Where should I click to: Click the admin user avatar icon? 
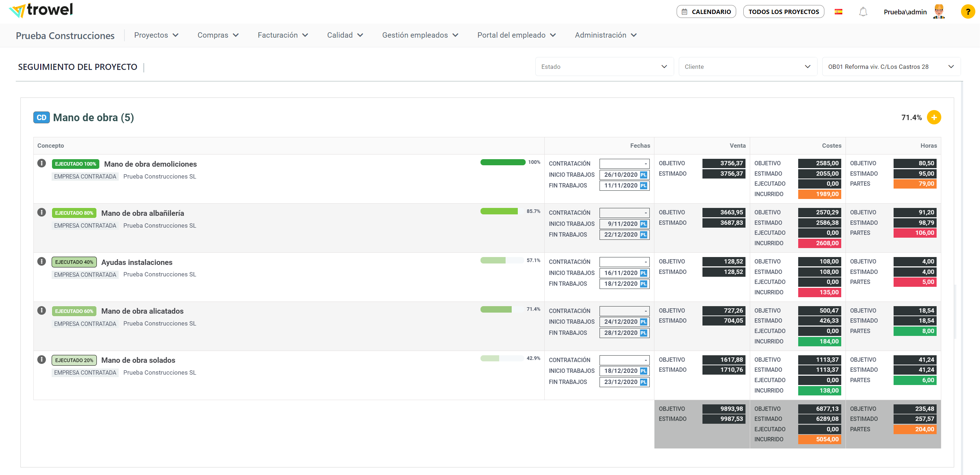click(x=938, y=12)
